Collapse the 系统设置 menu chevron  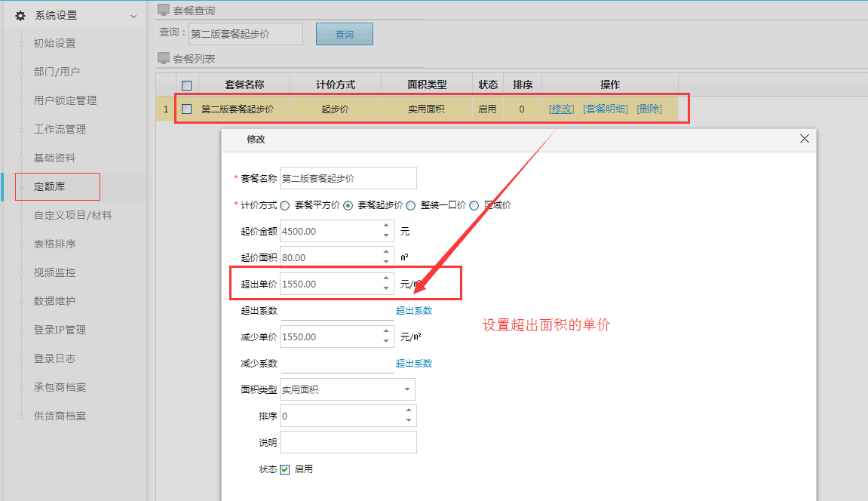pyautogui.click(x=133, y=16)
